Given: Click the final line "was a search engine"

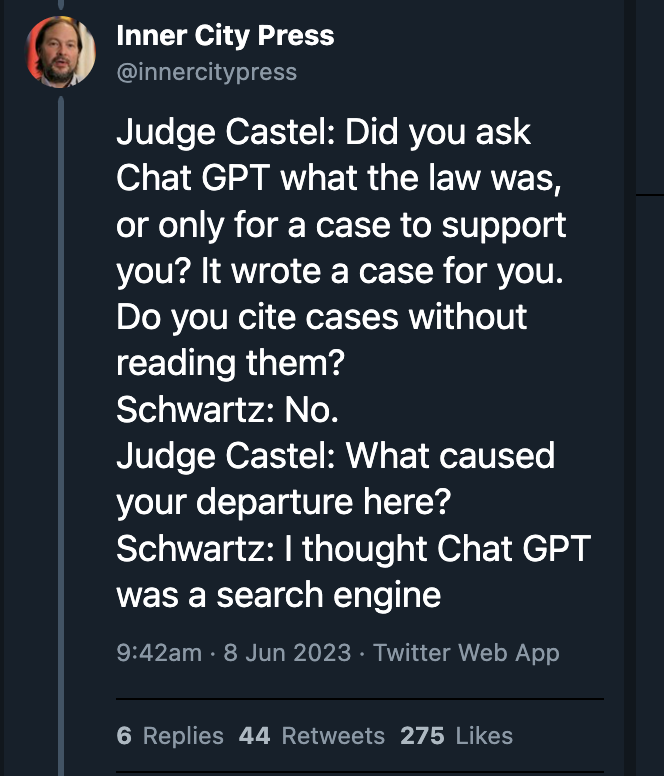Looking at the screenshot, I should (278, 595).
